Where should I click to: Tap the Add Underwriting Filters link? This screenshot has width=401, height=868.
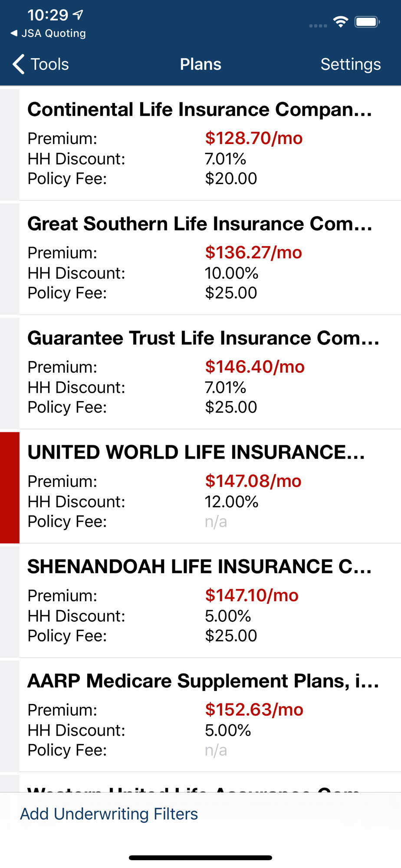point(109,814)
